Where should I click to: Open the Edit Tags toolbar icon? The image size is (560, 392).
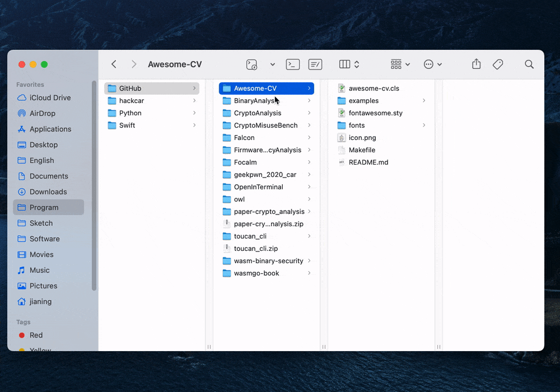click(x=498, y=64)
